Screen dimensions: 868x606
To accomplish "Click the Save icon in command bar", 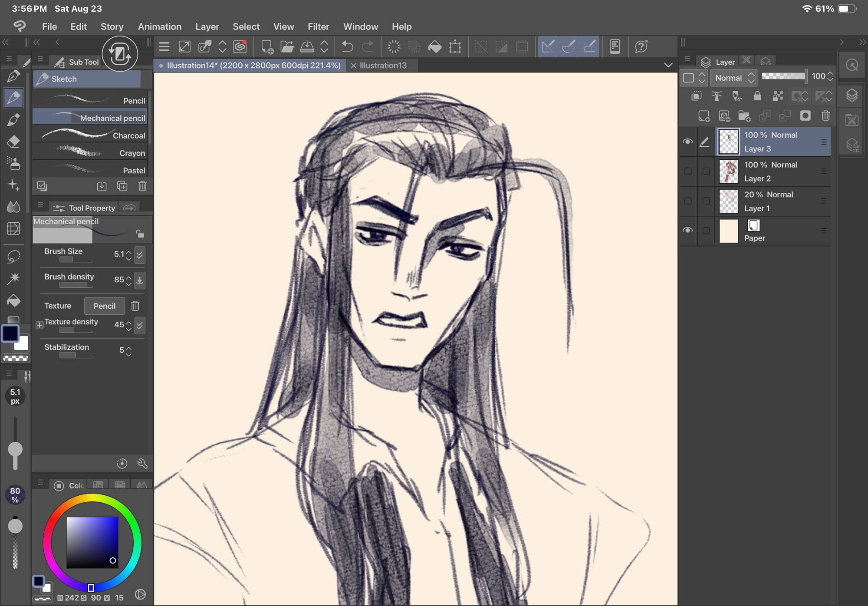I will (x=307, y=46).
